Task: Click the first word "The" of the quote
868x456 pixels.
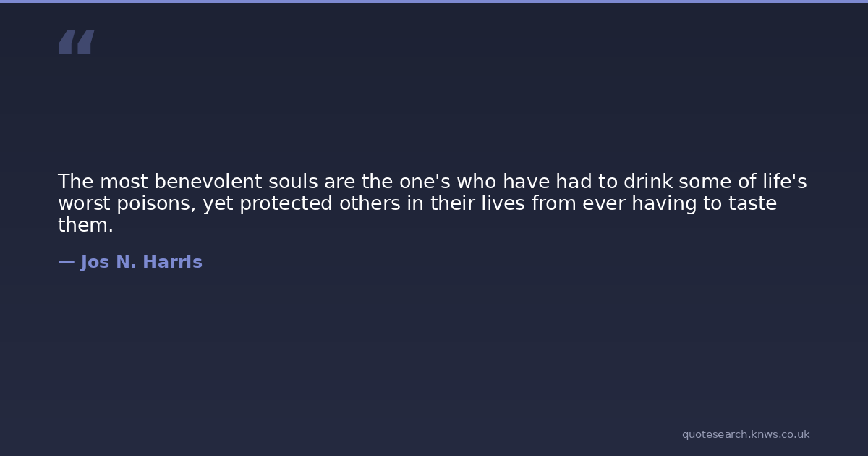Action: click(x=75, y=182)
